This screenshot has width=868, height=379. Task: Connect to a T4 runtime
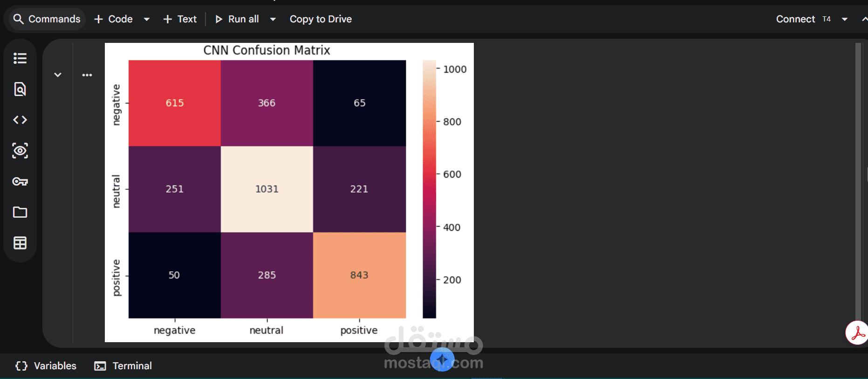803,19
